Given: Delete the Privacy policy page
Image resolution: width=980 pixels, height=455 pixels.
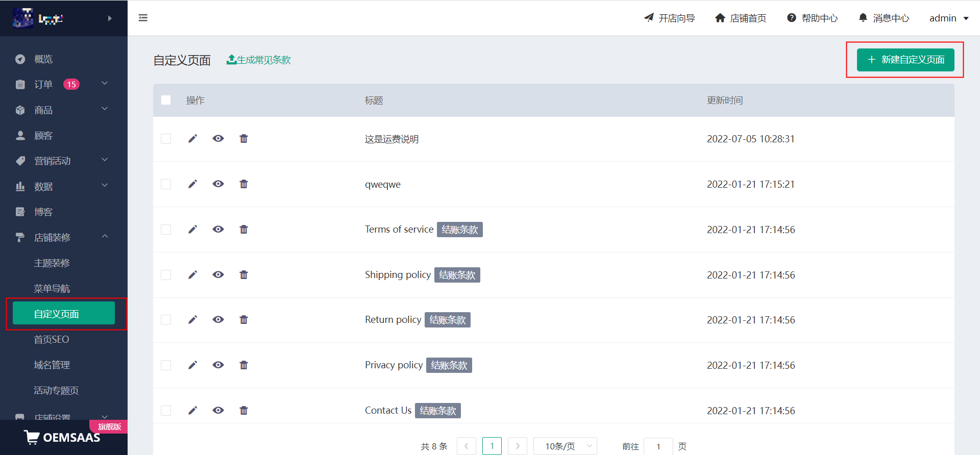Looking at the screenshot, I should 244,365.
